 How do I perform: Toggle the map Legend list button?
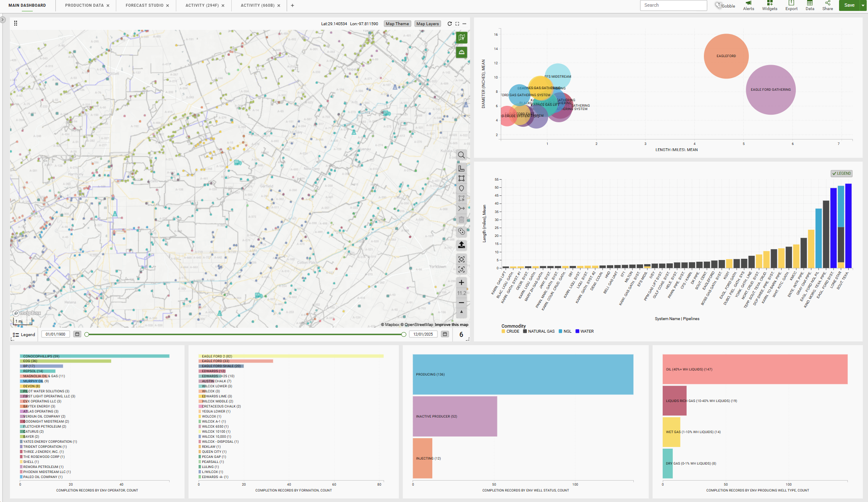(24, 335)
